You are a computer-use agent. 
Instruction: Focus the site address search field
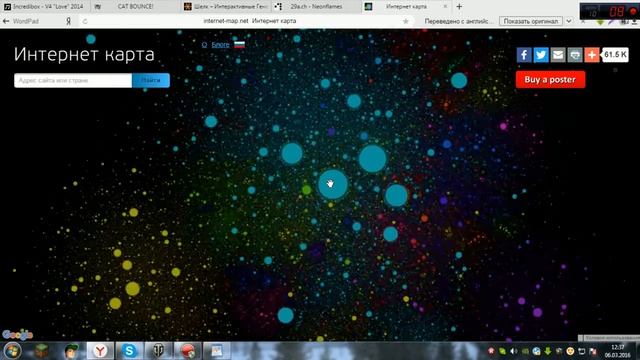tap(73, 80)
